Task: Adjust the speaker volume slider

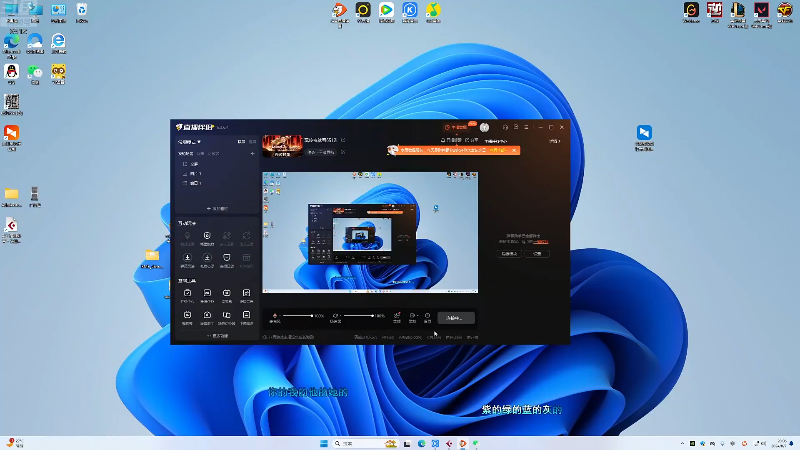Action: click(x=359, y=316)
